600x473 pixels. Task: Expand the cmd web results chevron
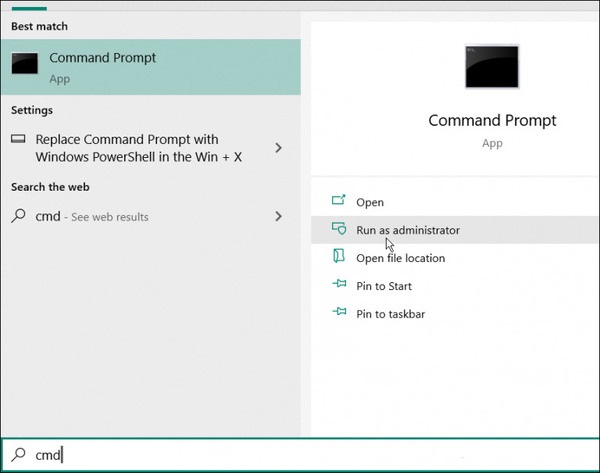point(279,216)
